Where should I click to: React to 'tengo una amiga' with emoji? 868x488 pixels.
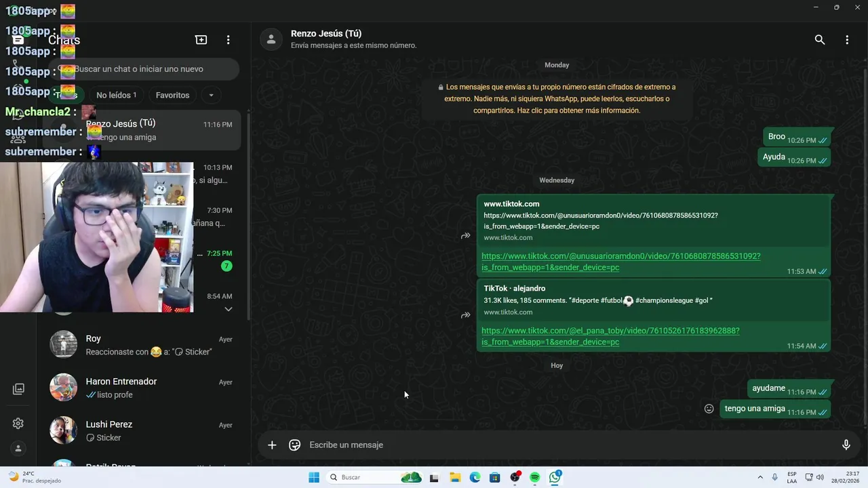709,409
